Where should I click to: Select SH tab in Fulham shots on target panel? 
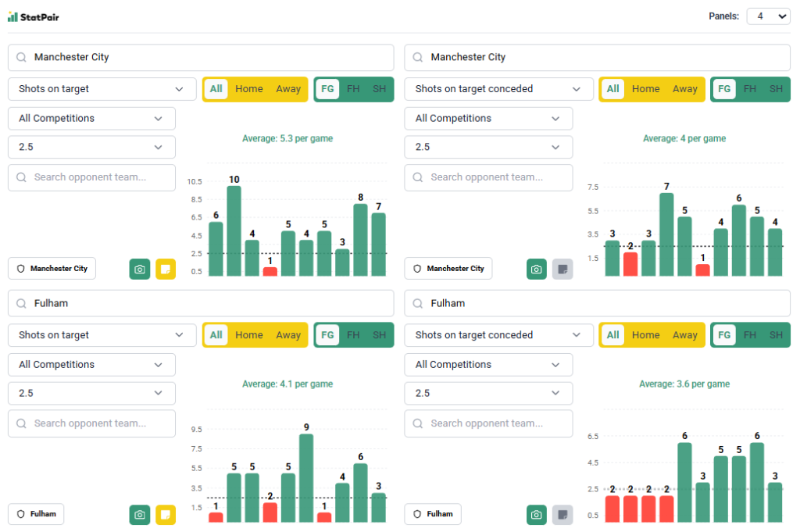[x=379, y=335]
